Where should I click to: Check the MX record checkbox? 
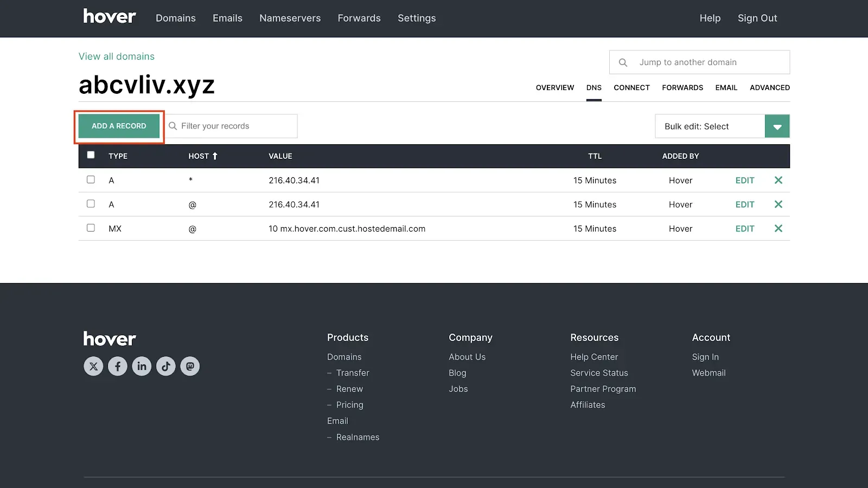tap(91, 228)
